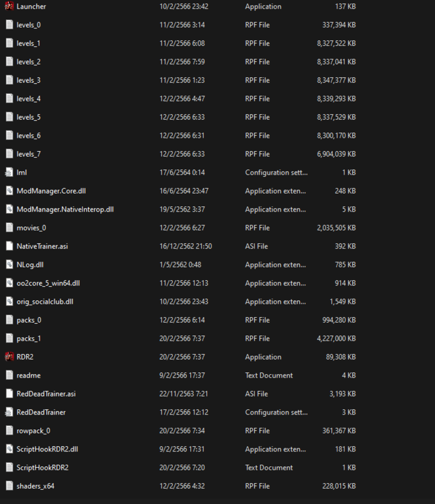
Task: Select the orig_socialclub.dll file
Action: pyautogui.click(x=44, y=302)
